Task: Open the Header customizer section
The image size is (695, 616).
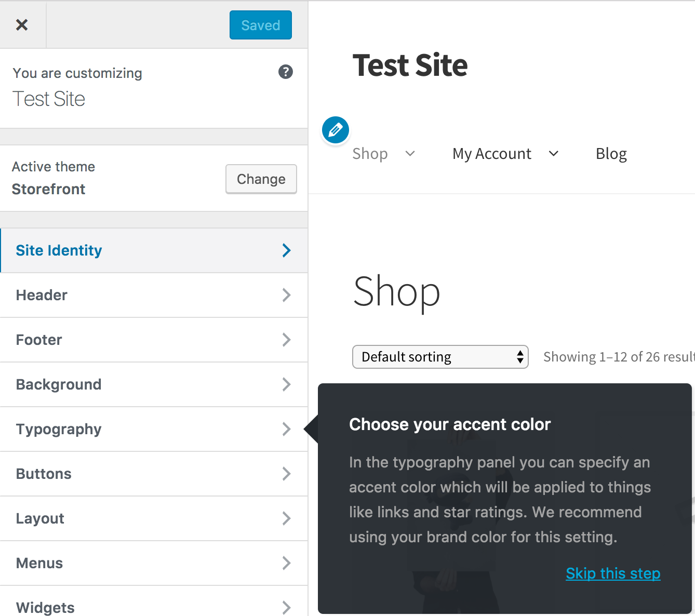Action: pos(154,295)
